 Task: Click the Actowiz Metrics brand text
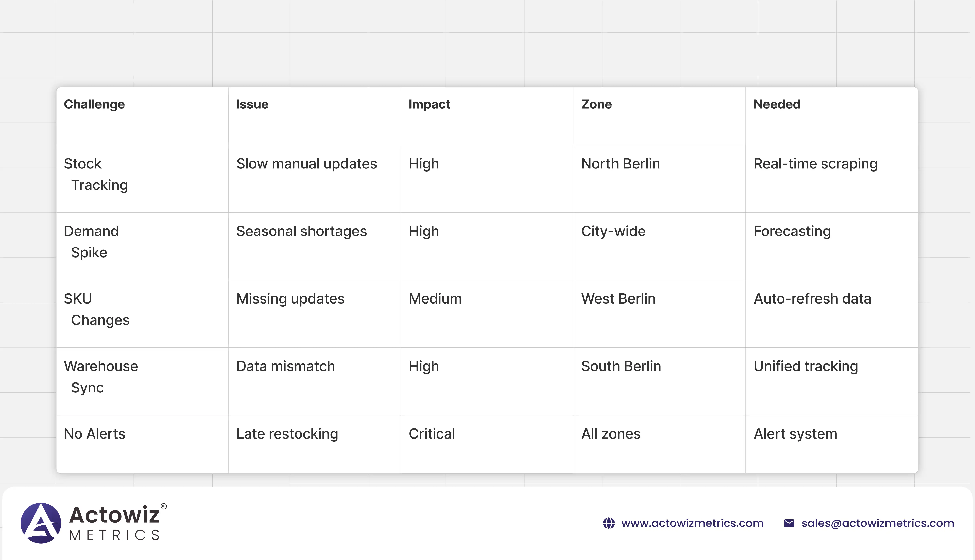tap(114, 523)
